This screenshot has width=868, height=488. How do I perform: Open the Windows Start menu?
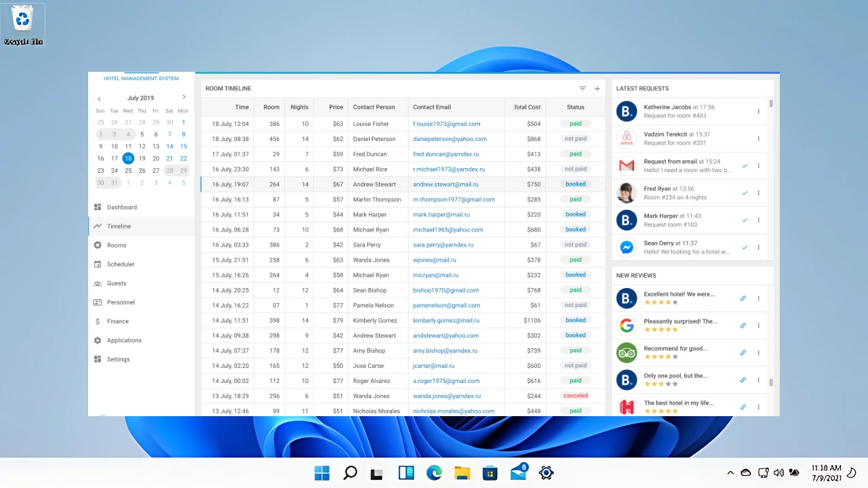[322, 473]
